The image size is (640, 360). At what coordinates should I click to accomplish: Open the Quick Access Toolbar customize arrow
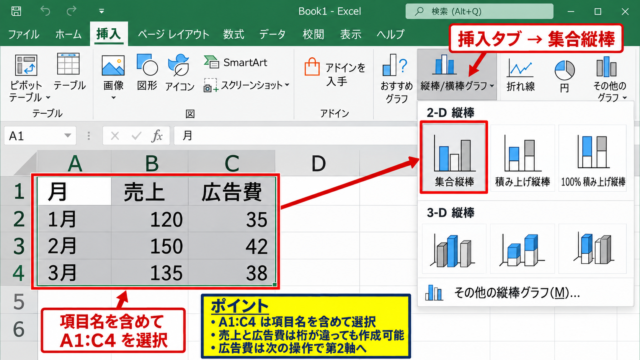[x=101, y=11]
